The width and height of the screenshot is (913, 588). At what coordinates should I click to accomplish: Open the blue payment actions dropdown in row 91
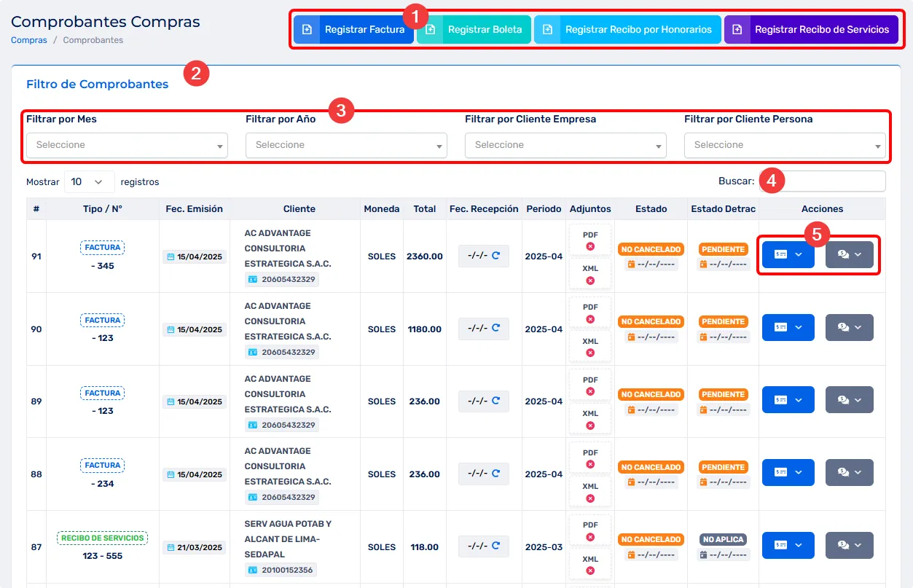[x=788, y=254]
